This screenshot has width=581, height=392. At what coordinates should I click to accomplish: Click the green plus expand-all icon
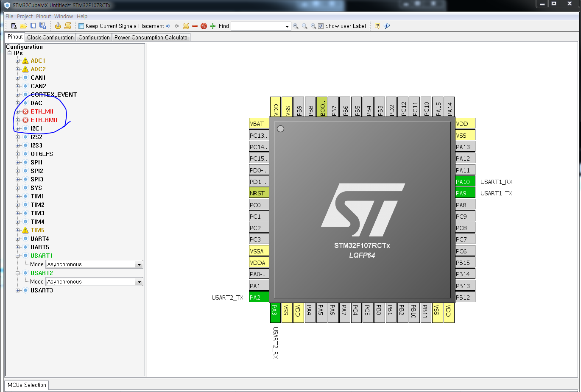(213, 26)
